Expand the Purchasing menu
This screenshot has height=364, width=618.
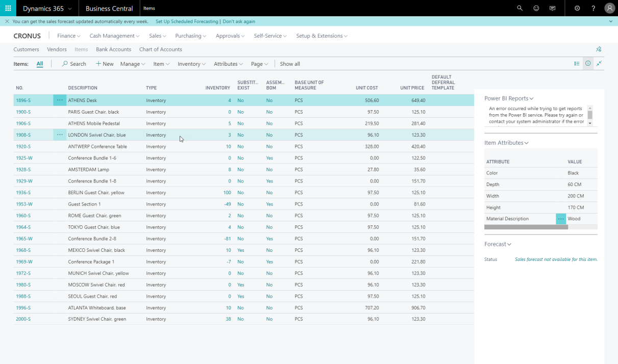[191, 36]
